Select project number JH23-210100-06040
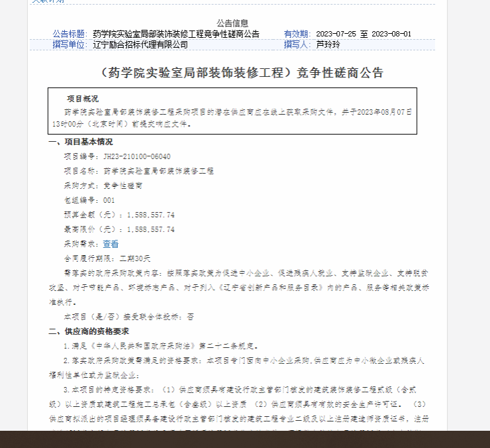The width and height of the screenshot is (490, 448). (x=137, y=156)
